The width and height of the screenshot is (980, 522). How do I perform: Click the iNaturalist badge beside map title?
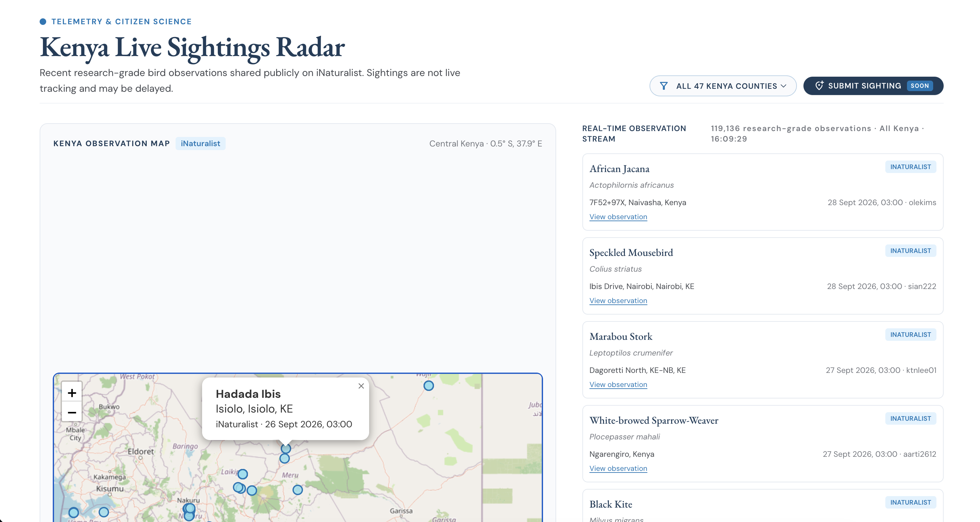pyautogui.click(x=200, y=144)
